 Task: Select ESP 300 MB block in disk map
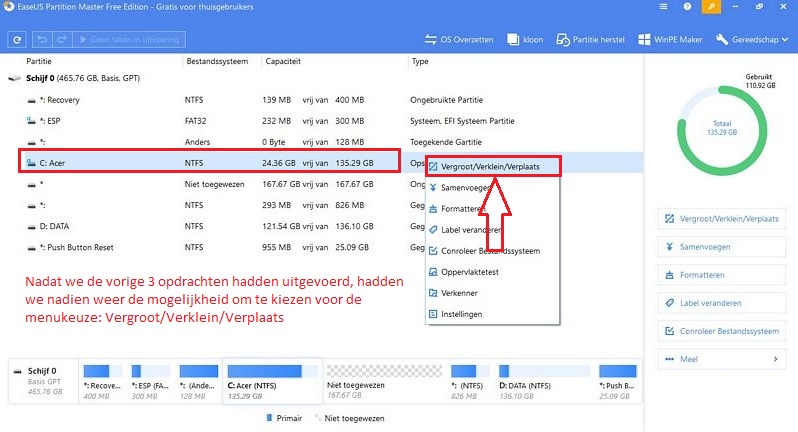click(151, 382)
